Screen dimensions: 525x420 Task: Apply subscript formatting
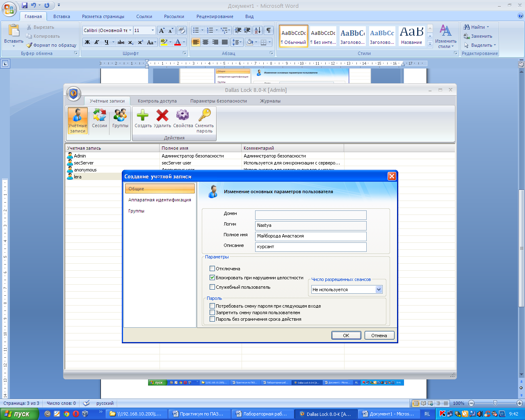[x=130, y=42]
